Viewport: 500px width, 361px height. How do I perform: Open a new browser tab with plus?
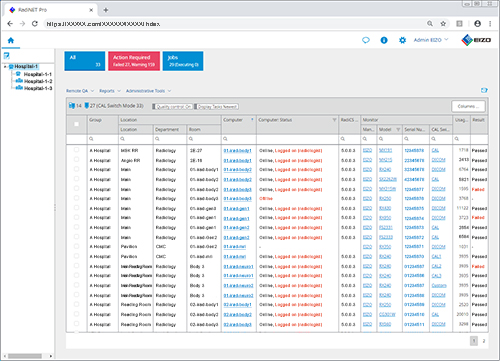pyautogui.click(x=106, y=10)
